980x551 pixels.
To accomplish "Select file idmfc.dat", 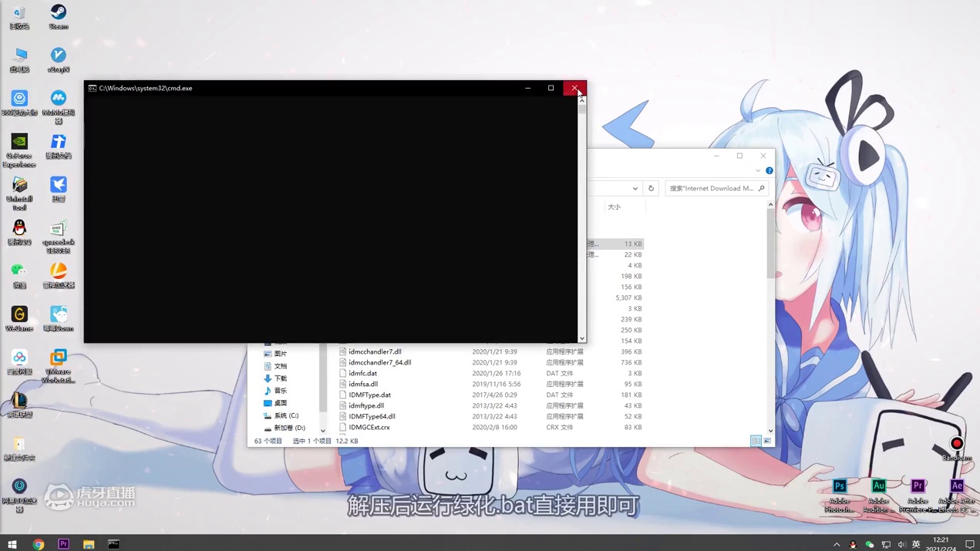I will 362,373.
